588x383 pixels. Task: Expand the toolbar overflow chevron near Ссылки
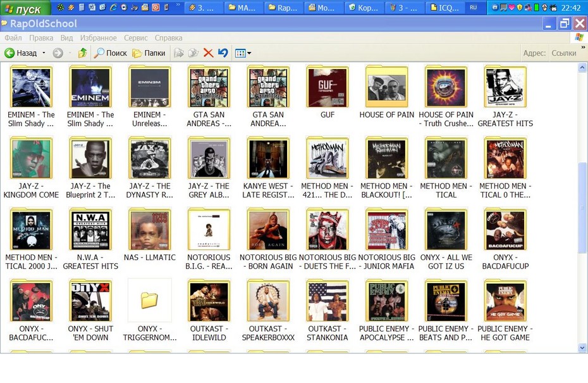click(583, 47)
